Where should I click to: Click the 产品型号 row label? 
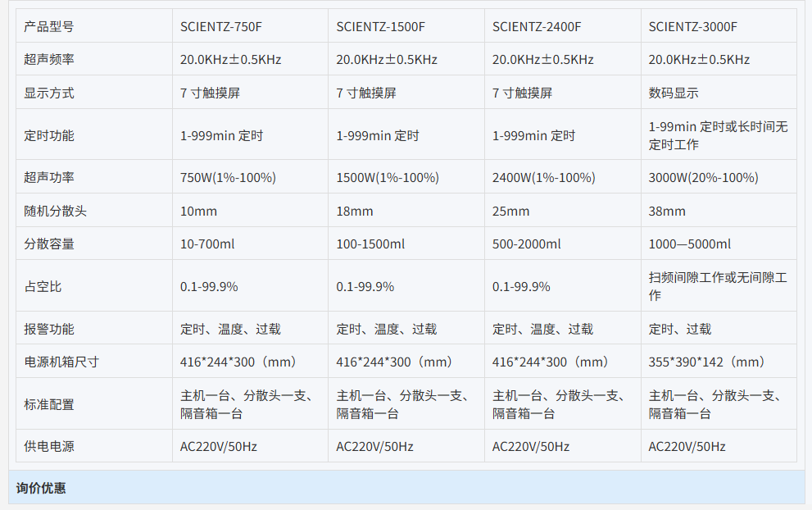click(x=49, y=26)
